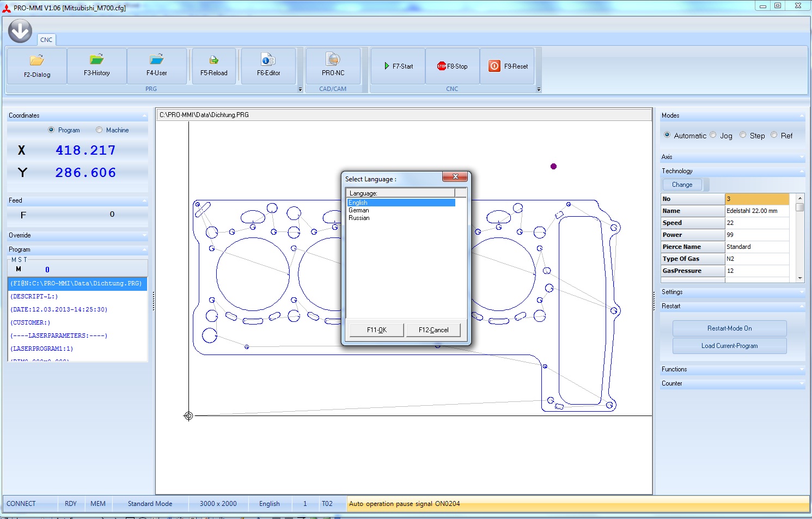Launch PRO-NC CAD/CAM module
The width and height of the screenshot is (812, 519).
333,66
